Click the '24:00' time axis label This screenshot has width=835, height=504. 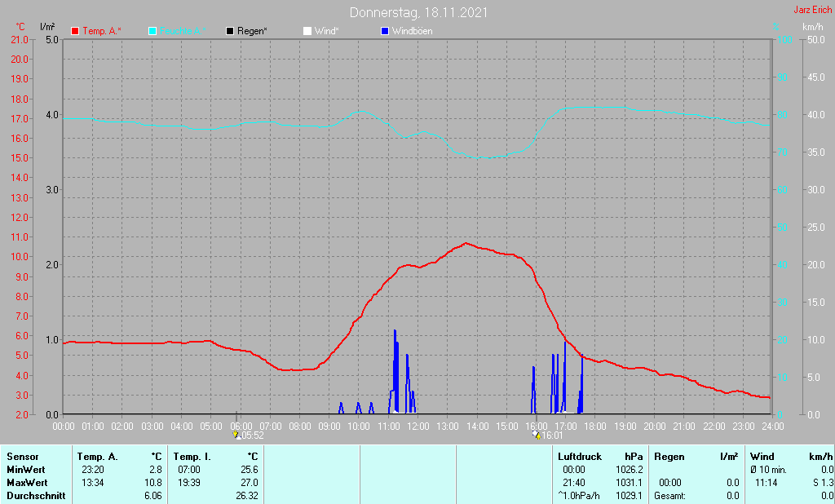[x=773, y=427]
